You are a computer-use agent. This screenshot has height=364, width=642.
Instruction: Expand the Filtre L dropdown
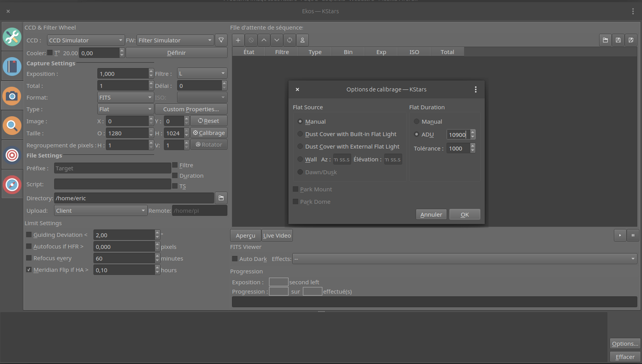tap(202, 73)
